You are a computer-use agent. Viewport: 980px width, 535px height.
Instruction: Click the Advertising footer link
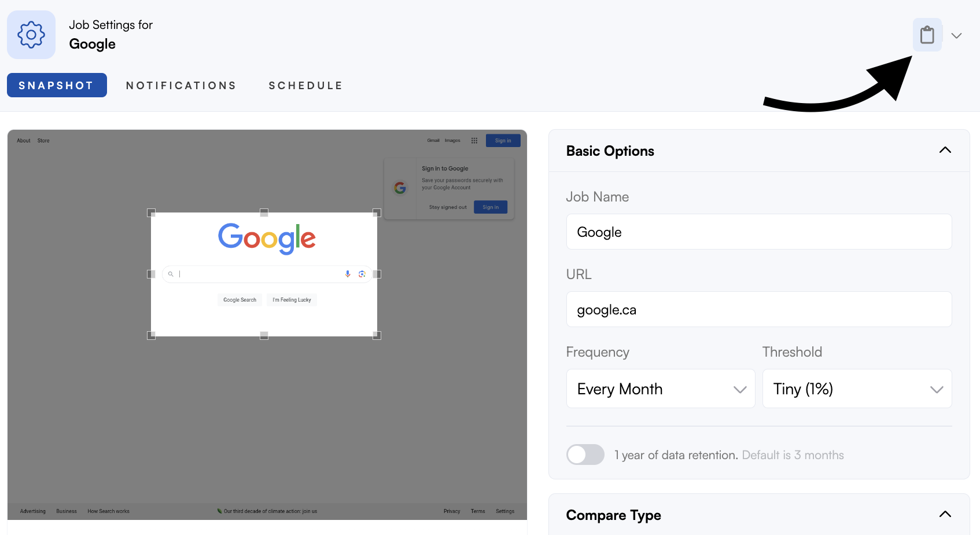pyautogui.click(x=33, y=511)
